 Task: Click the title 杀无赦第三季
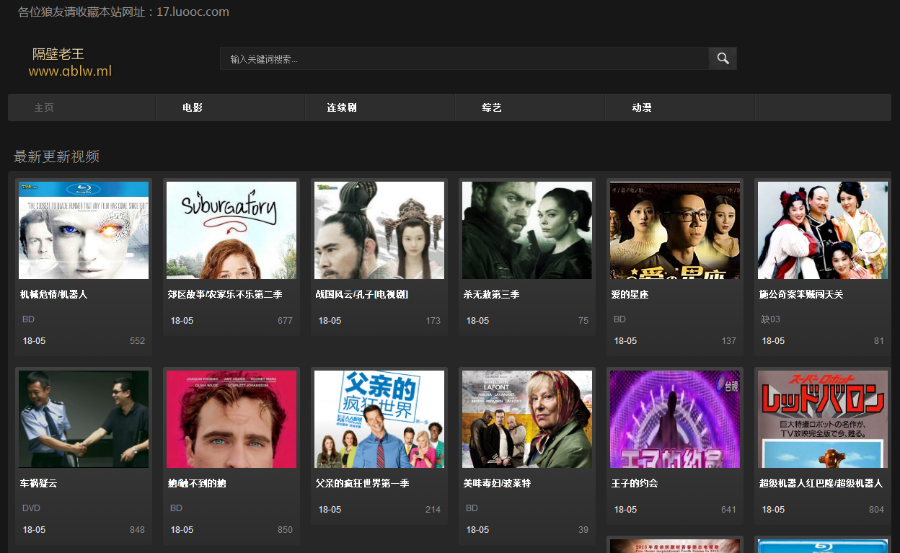coord(491,295)
